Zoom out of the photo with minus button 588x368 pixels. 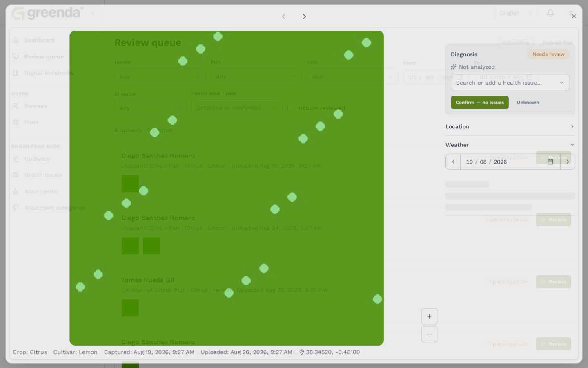click(x=429, y=334)
